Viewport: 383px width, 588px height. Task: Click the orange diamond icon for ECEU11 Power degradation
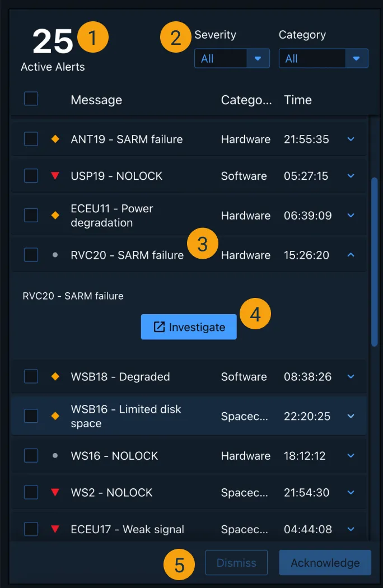coord(55,215)
